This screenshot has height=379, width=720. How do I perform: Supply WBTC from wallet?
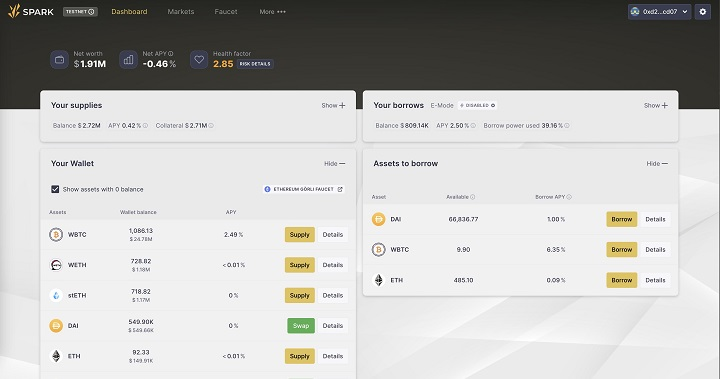coord(300,235)
